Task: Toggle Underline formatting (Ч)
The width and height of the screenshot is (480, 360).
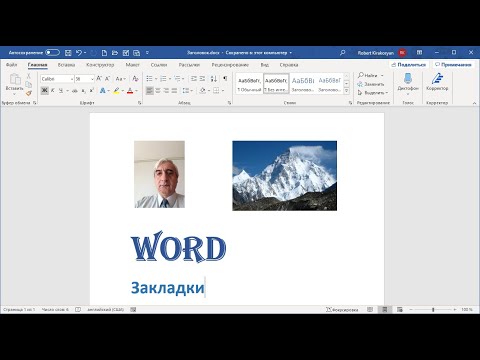Action: tap(61, 90)
